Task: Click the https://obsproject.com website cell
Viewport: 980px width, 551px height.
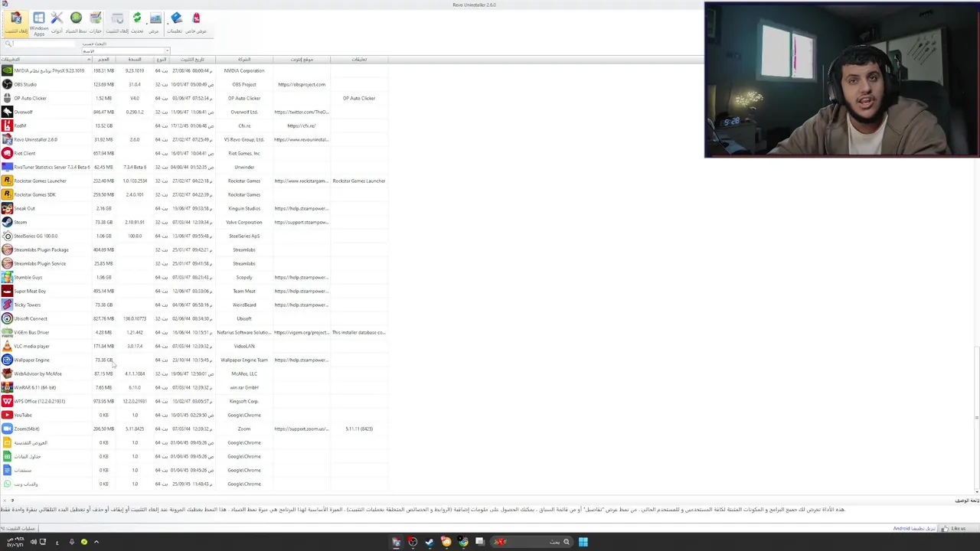Action: pyautogui.click(x=302, y=84)
